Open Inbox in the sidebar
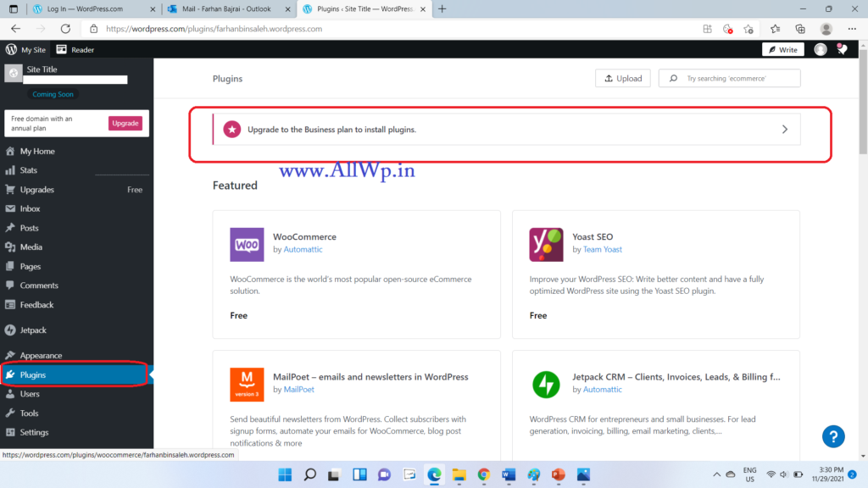 pos(76,208)
